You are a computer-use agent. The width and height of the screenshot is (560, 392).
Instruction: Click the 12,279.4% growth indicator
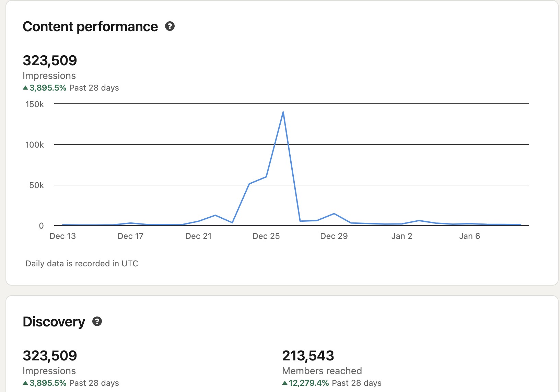tap(308, 383)
